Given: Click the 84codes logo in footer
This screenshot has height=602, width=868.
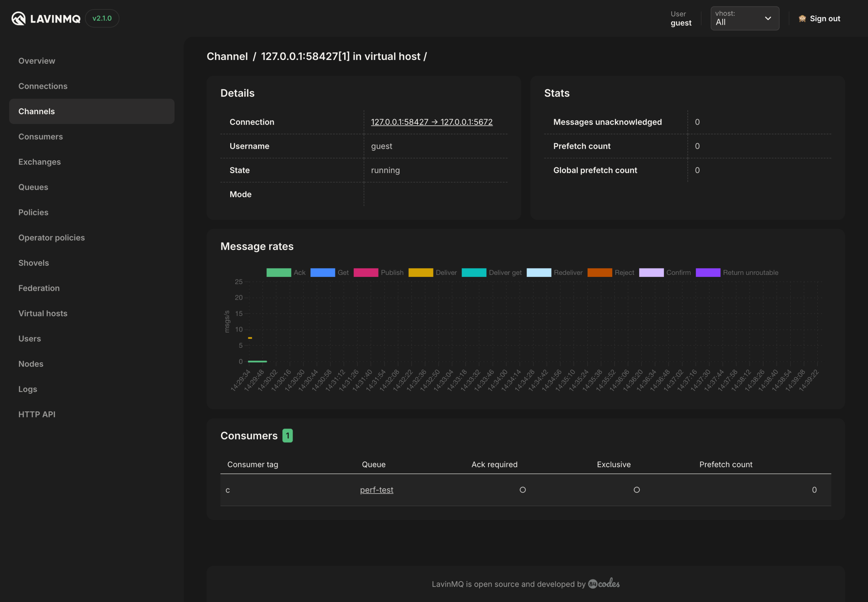Looking at the screenshot, I should pyautogui.click(x=604, y=583).
